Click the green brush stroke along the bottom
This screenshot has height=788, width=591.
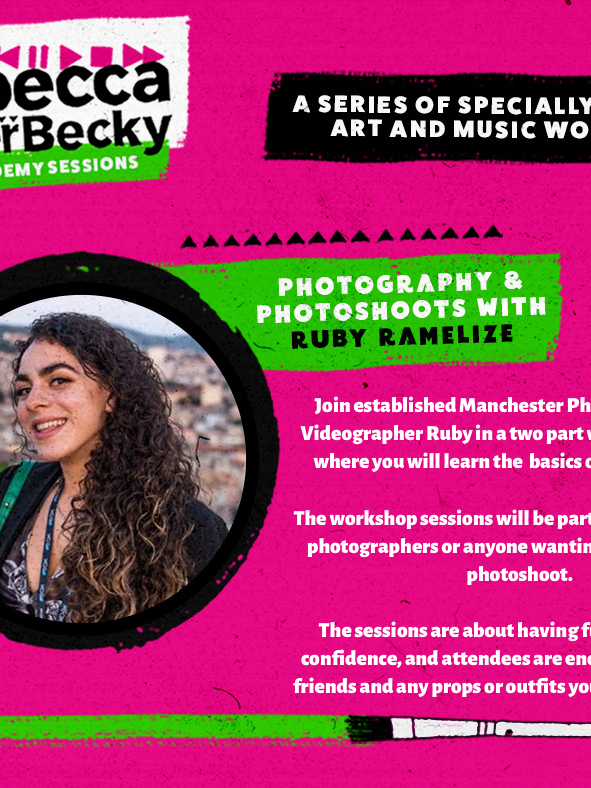click(x=173, y=727)
